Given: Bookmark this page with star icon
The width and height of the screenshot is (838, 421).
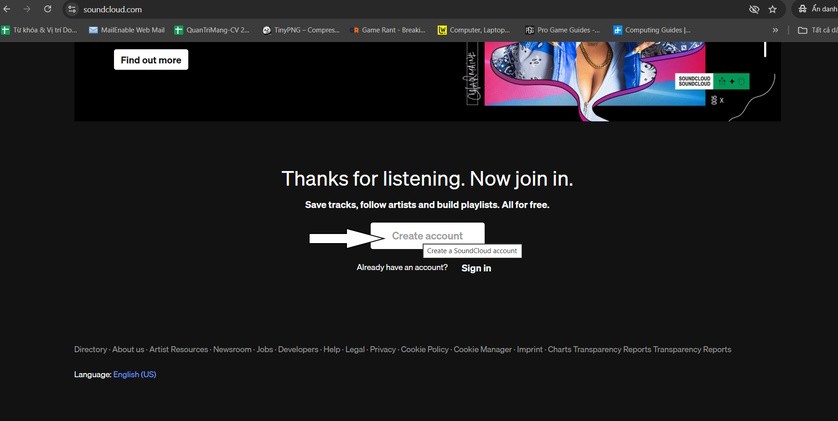Looking at the screenshot, I should pos(772,9).
